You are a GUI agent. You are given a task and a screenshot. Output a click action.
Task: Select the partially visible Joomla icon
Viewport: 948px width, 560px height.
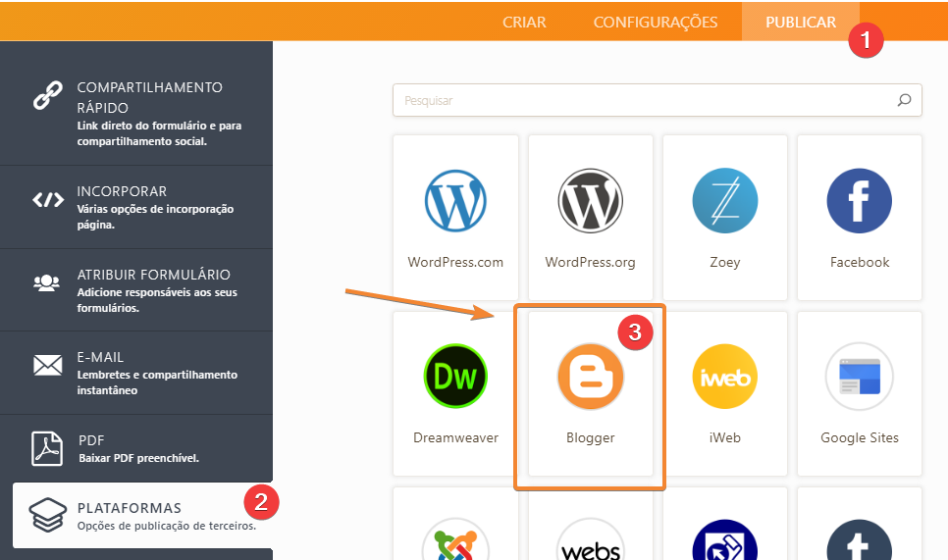[x=455, y=541]
